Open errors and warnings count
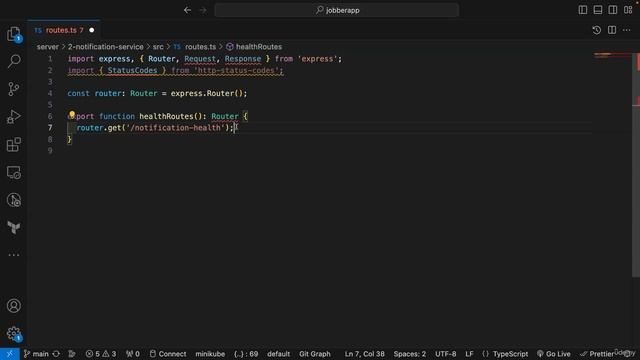Image resolution: width=640 pixels, height=360 pixels. pyautogui.click(x=101, y=354)
